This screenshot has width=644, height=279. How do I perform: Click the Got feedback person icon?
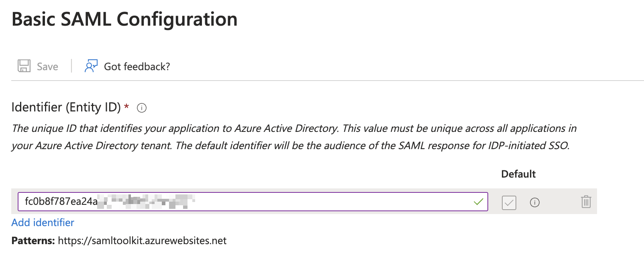(x=91, y=66)
